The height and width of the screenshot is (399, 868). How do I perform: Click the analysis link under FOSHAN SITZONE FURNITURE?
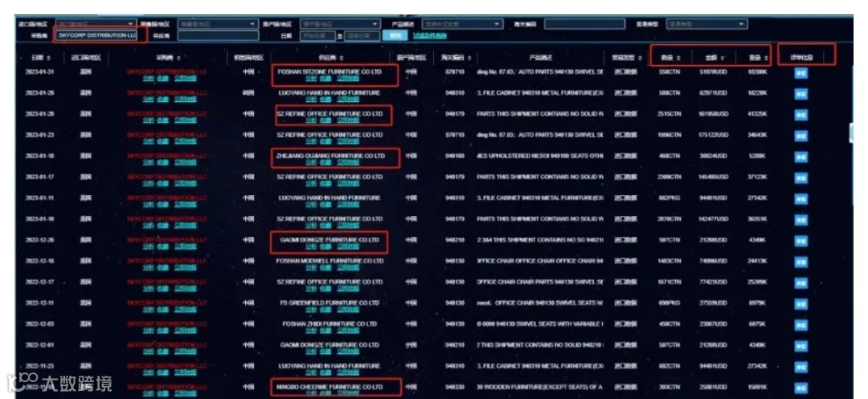click(x=311, y=79)
